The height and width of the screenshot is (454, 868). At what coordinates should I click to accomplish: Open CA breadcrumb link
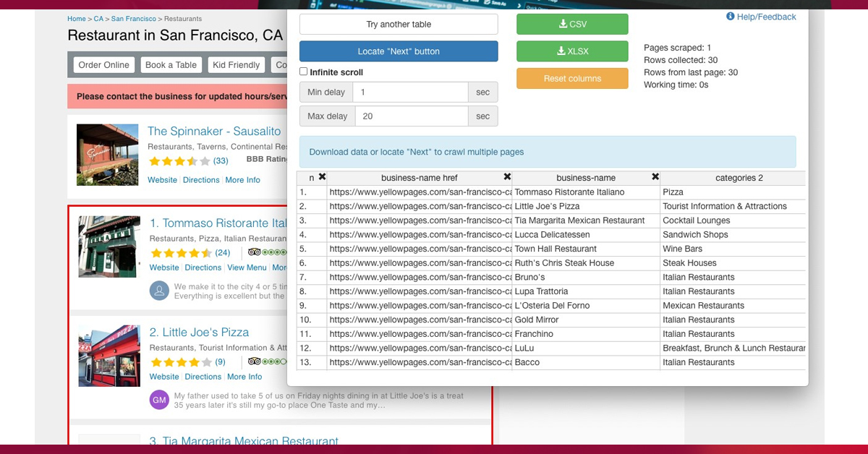[x=98, y=19]
